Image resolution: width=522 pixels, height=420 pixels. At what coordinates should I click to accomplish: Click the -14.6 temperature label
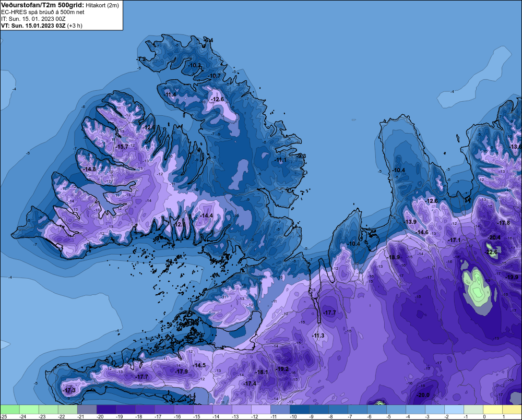tap(422, 232)
